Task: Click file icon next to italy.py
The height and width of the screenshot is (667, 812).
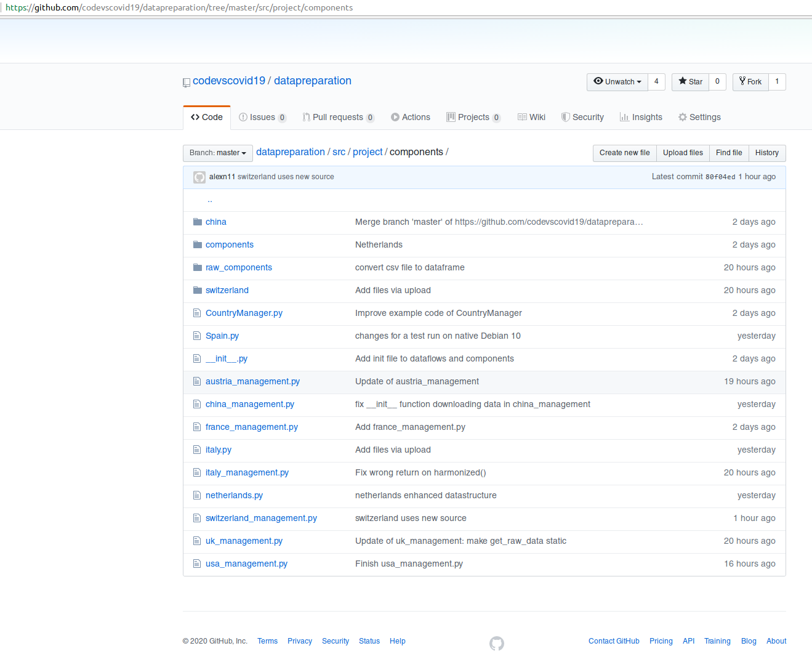Action: click(197, 450)
